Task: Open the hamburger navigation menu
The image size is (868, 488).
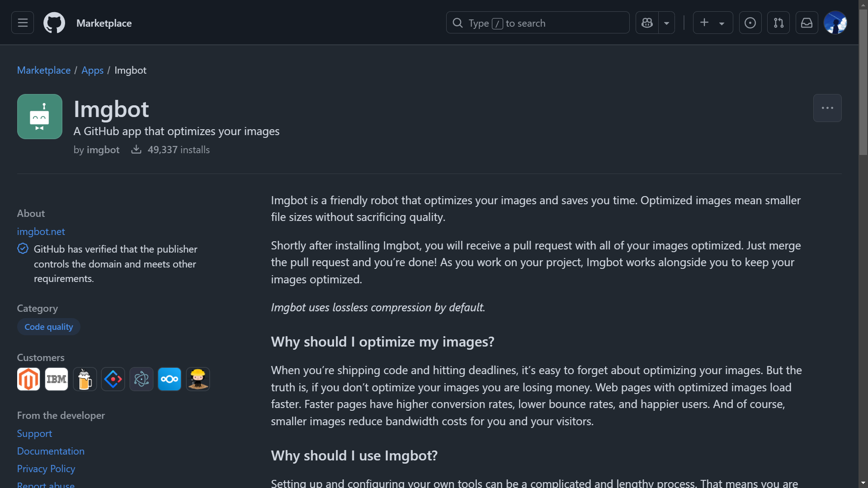Action: pyautogui.click(x=23, y=23)
